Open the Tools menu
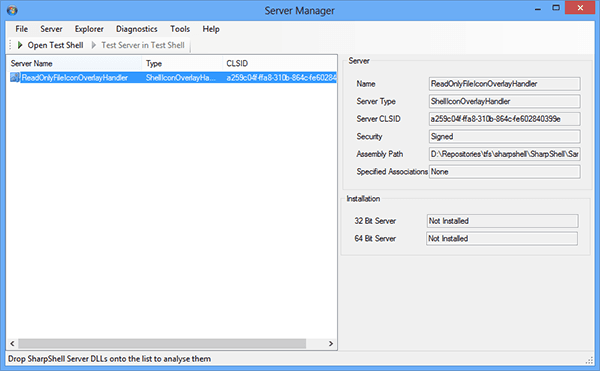This screenshot has width=600, height=371. [x=180, y=29]
